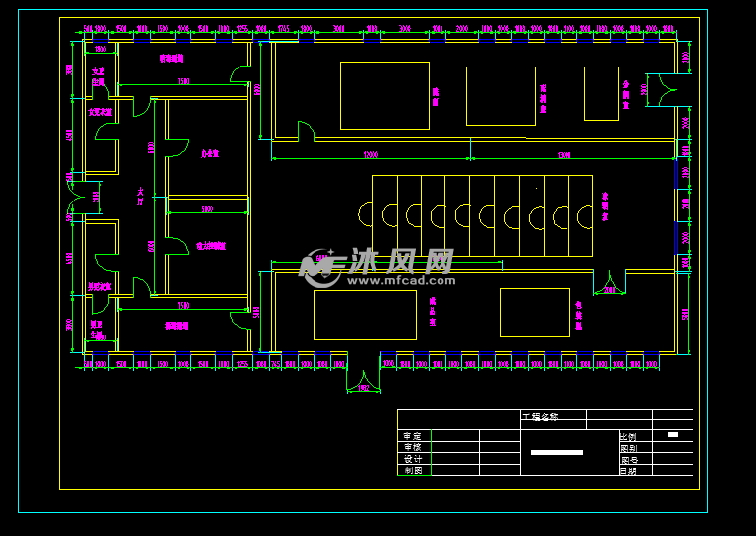
Task: Select the 日期 date label
Action: [x=628, y=470]
